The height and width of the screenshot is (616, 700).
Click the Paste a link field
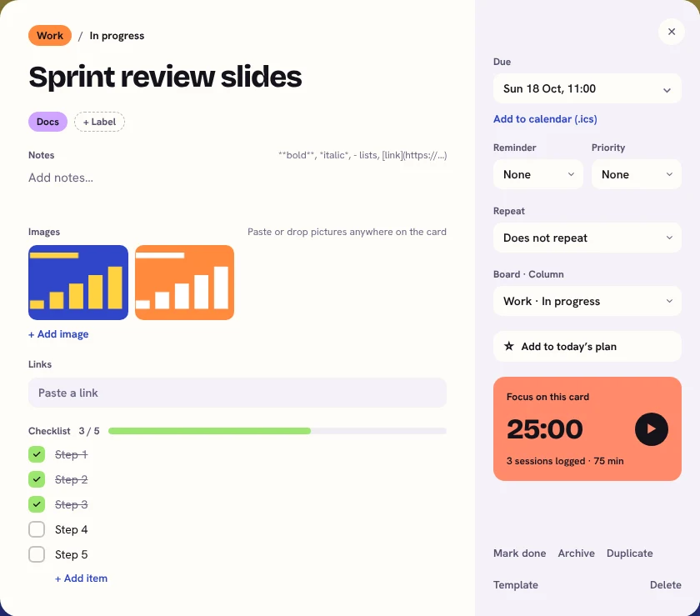[237, 393]
